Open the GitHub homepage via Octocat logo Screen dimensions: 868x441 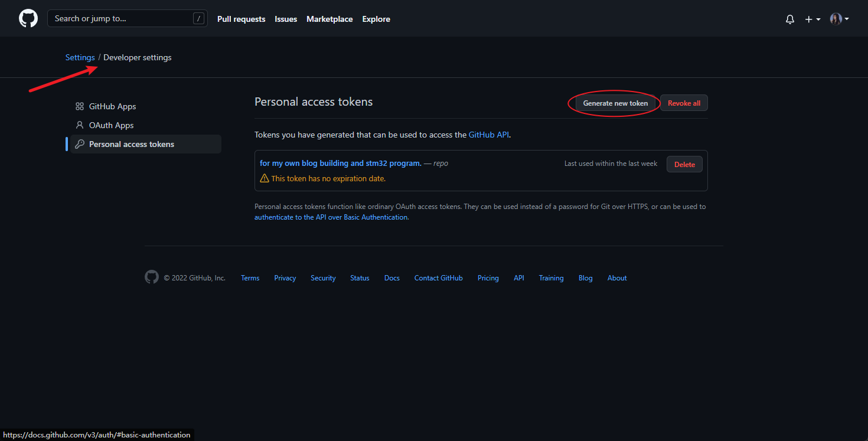28,18
